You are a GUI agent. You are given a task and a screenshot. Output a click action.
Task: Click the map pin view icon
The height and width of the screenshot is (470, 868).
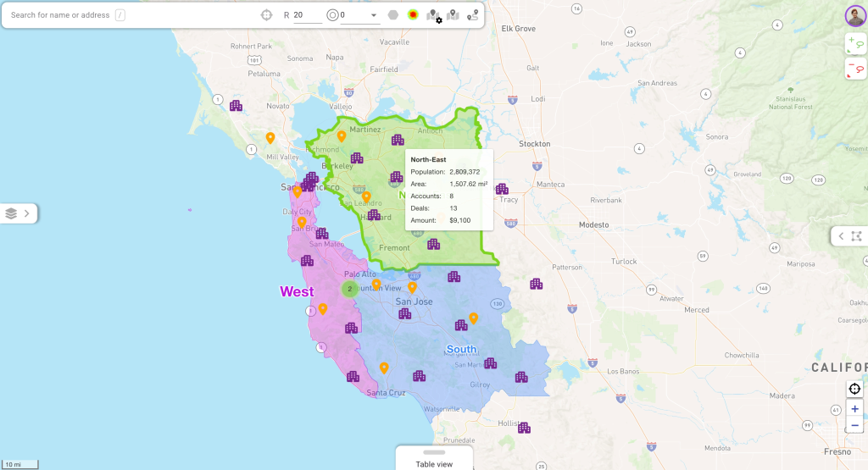coord(453,15)
